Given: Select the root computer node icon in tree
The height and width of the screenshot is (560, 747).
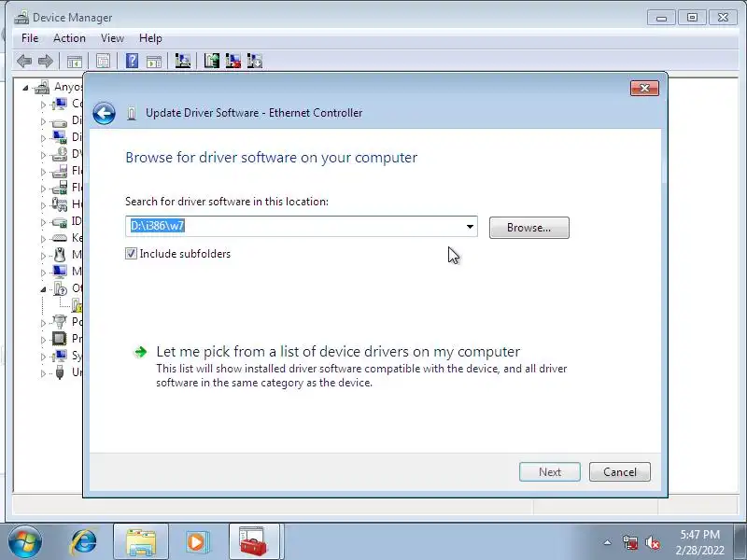Looking at the screenshot, I should 42,87.
